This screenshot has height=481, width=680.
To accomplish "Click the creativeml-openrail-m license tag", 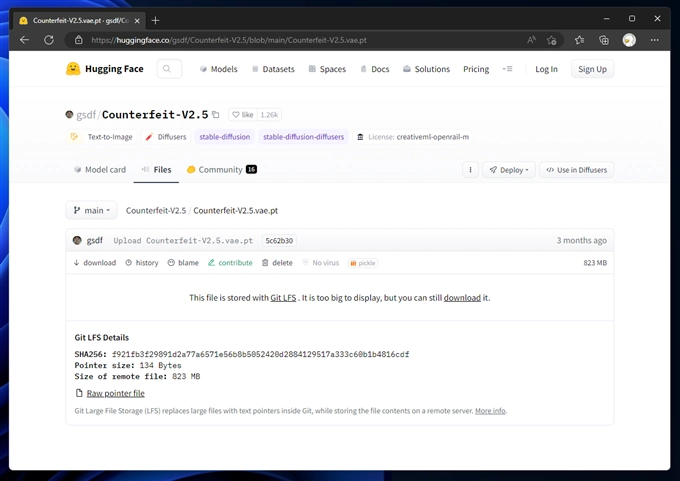I will pyautogui.click(x=413, y=137).
